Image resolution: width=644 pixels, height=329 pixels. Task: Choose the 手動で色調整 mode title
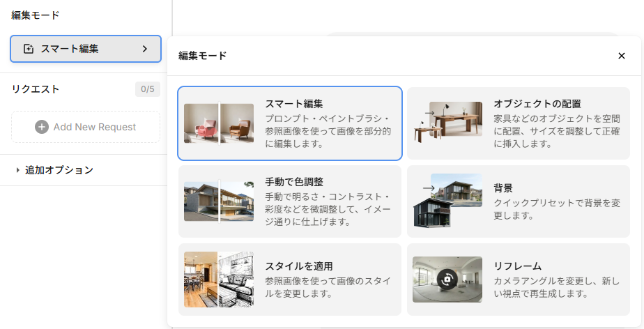tap(294, 182)
